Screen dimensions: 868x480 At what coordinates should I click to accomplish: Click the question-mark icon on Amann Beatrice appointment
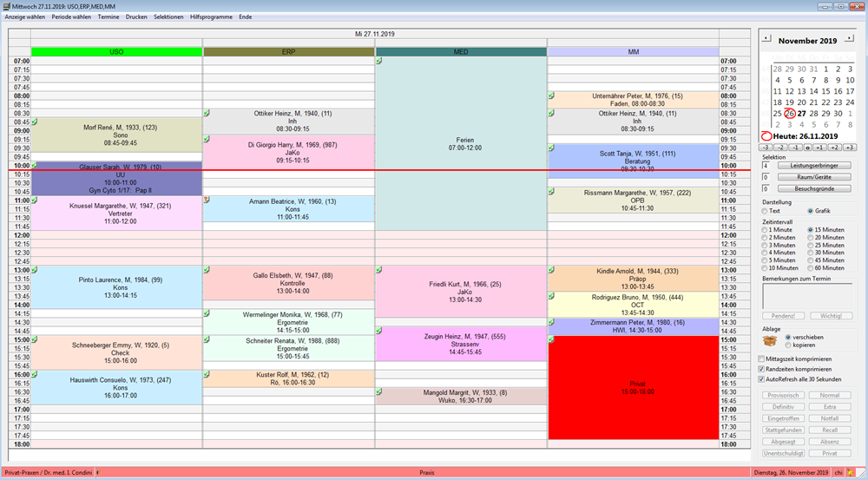click(x=207, y=200)
